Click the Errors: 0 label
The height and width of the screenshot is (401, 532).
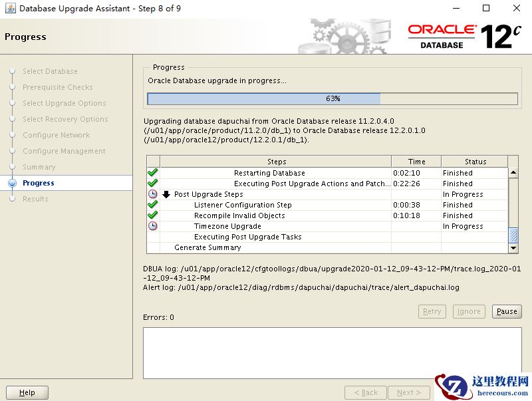[x=158, y=317]
